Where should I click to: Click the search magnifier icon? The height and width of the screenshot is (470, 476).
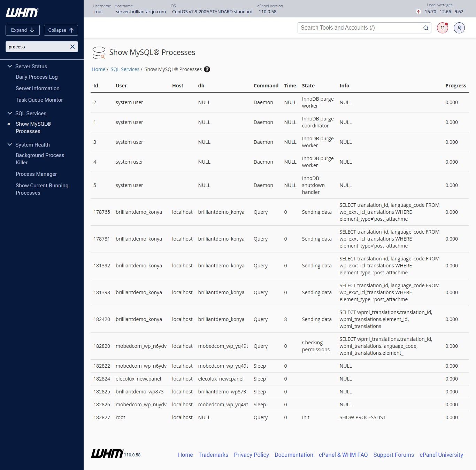426,28
